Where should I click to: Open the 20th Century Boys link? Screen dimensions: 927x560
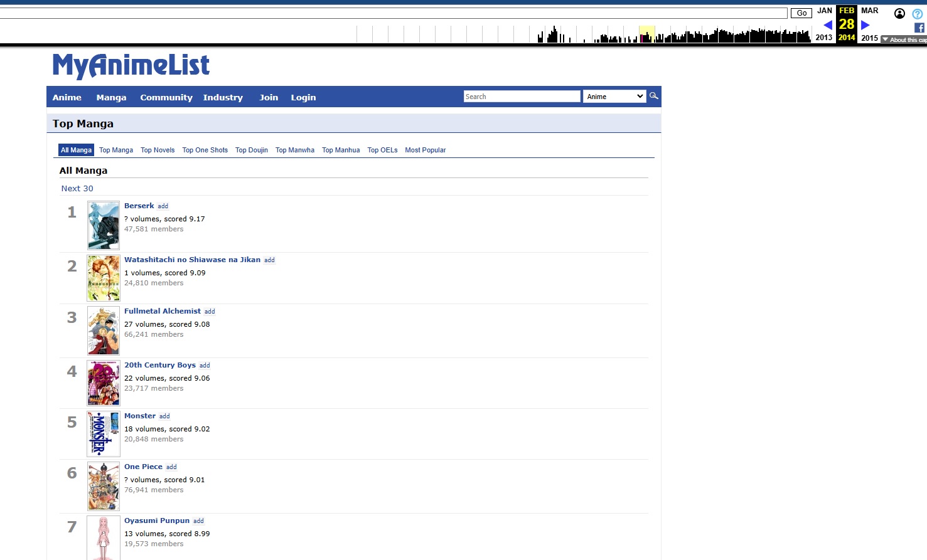click(x=160, y=365)
